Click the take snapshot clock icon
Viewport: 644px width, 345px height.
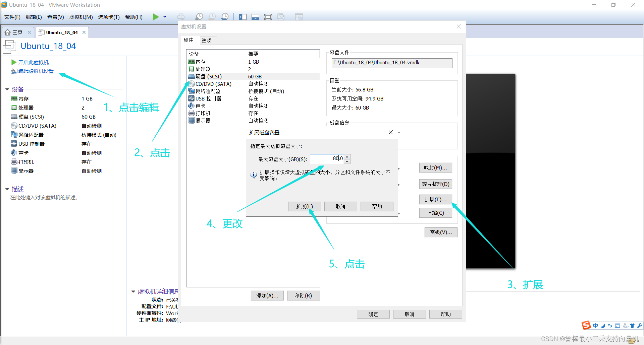tap(199, 17)
